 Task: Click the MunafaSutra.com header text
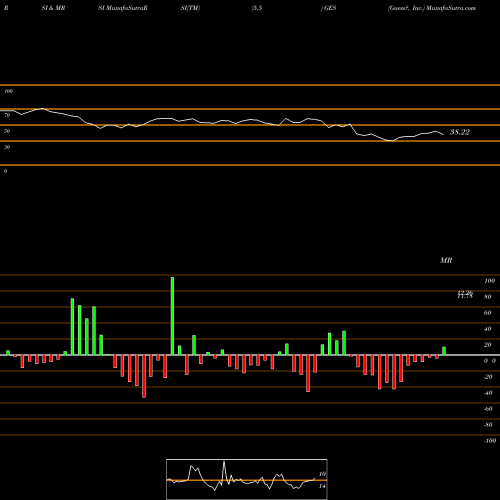pyautogui.click(x=451, y=8)
